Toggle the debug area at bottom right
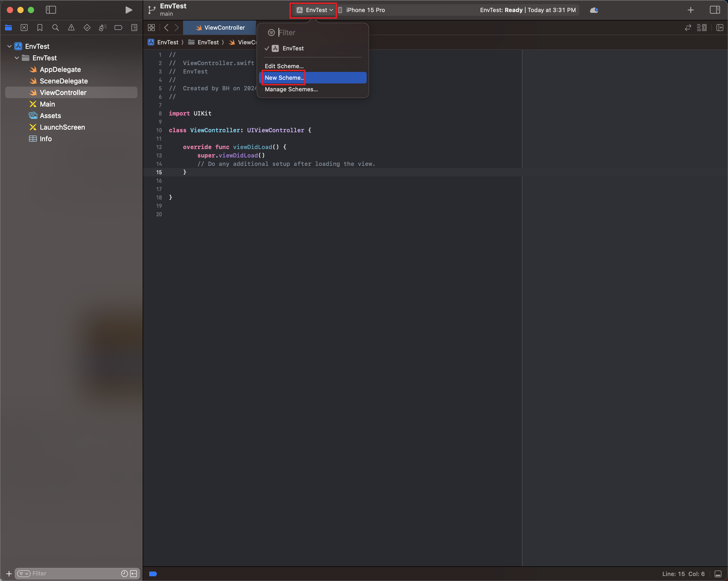The height and width of the screenshot is (581, 728). pos(718,574)
